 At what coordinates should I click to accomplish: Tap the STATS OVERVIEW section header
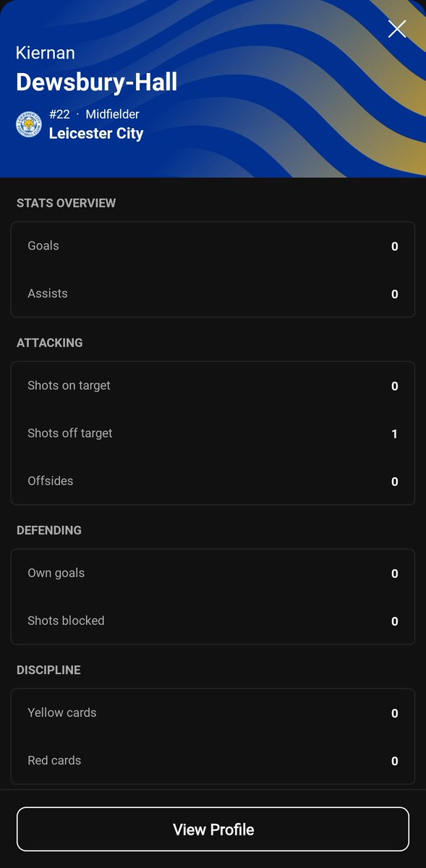66,203
